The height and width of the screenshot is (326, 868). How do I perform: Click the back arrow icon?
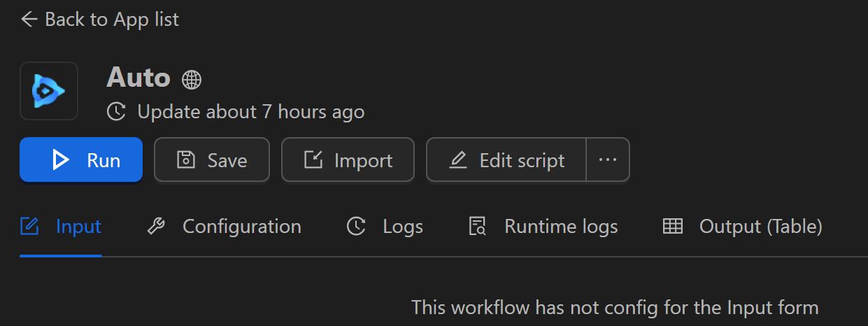coord(29,20)
